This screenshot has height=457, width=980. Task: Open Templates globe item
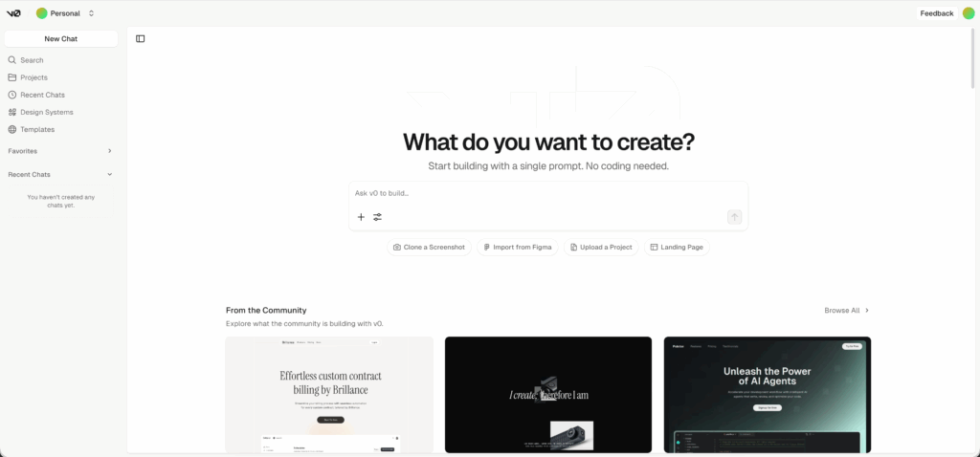pyautogui.click(x=37, y=129)
